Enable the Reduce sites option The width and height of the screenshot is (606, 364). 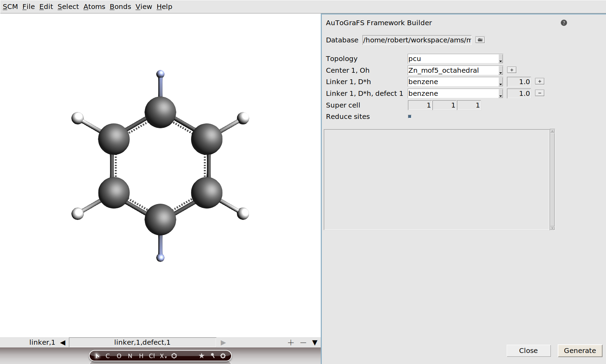coord(409,117)
